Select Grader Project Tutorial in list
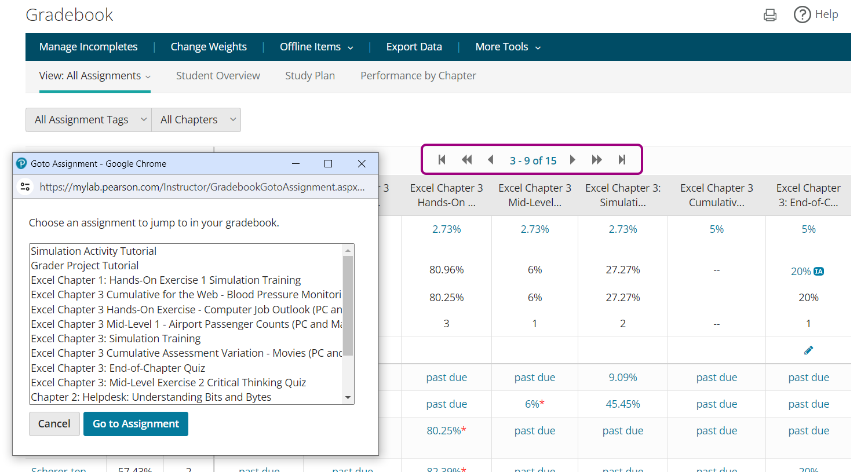 point(186,266)
